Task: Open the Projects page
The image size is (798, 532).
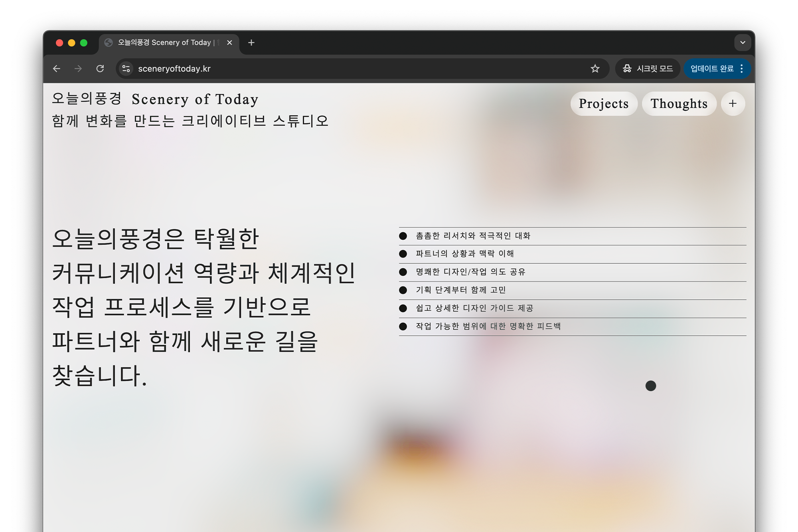Action: (x=603, y=104)
